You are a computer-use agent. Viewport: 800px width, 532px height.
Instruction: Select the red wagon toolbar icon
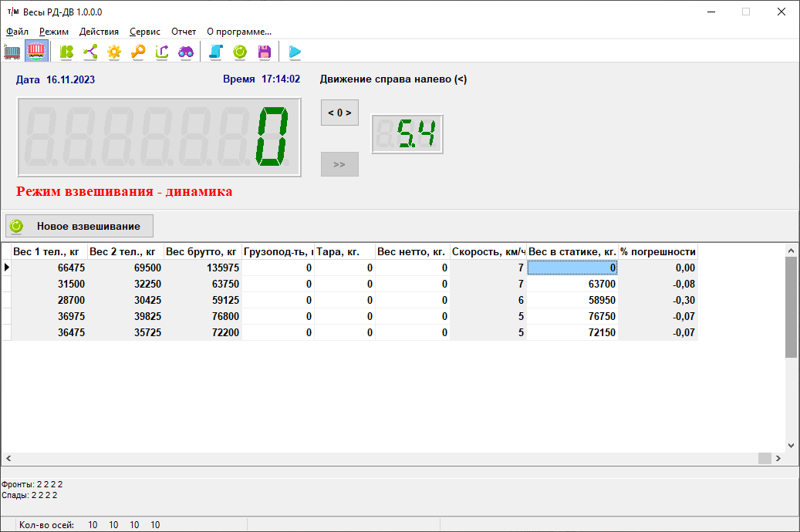coord(36,52)
